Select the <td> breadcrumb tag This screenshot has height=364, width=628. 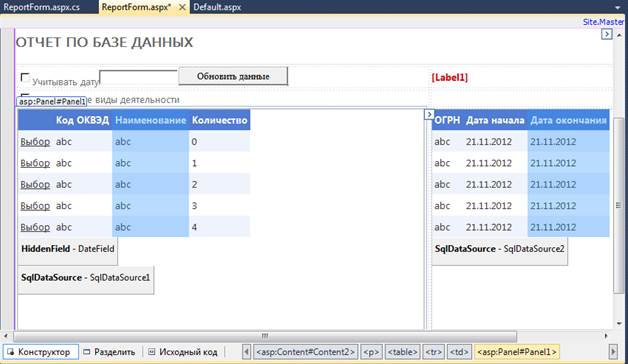(459, 352)
